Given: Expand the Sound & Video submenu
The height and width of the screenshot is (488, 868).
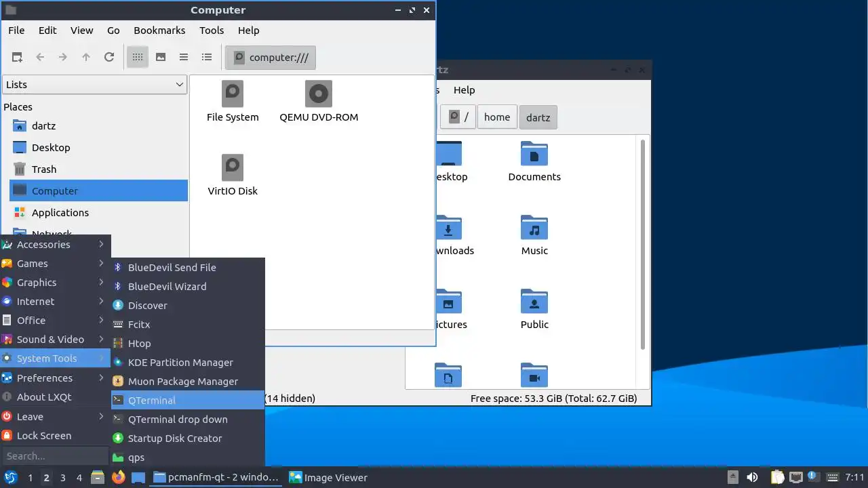Looking at the screenshot, I should click(55, 340).
